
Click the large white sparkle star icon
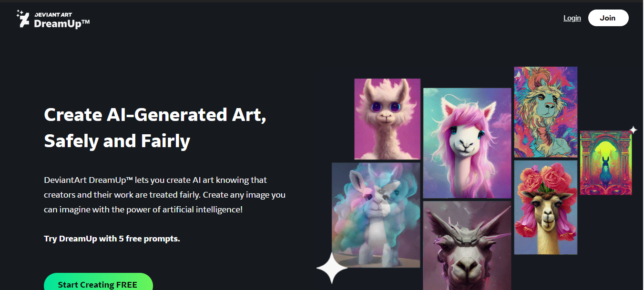[x=332, y=268]
